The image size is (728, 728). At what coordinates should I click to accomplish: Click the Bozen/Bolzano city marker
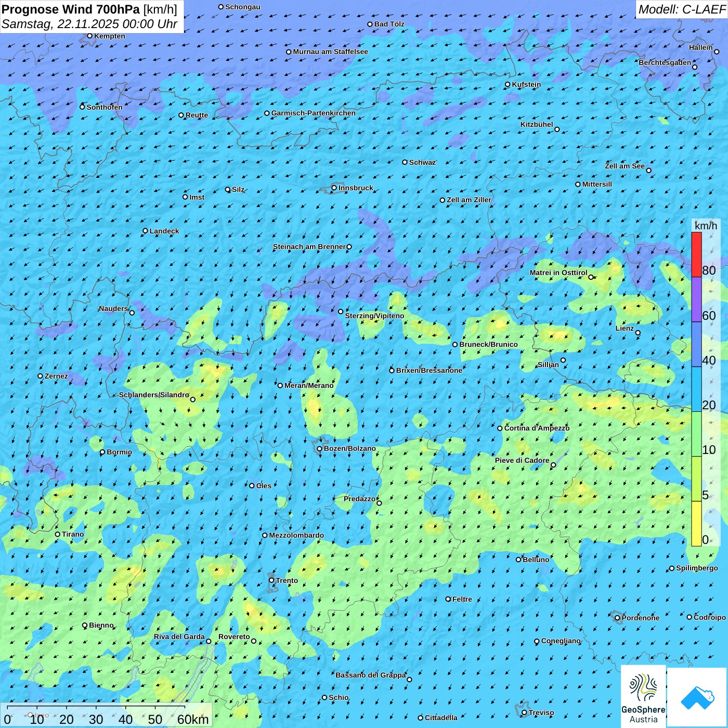[x=319, y=449]
